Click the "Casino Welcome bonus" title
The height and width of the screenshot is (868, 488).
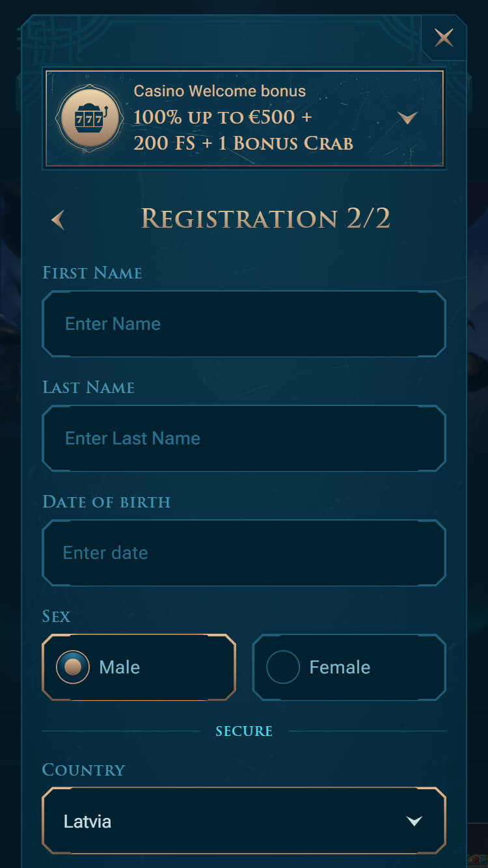click(219, 91)
